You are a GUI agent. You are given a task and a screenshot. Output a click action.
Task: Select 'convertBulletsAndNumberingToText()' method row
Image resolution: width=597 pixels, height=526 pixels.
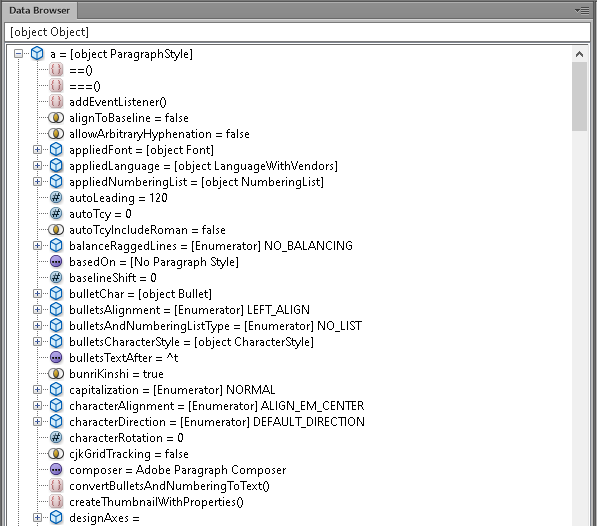click(169, 486)
